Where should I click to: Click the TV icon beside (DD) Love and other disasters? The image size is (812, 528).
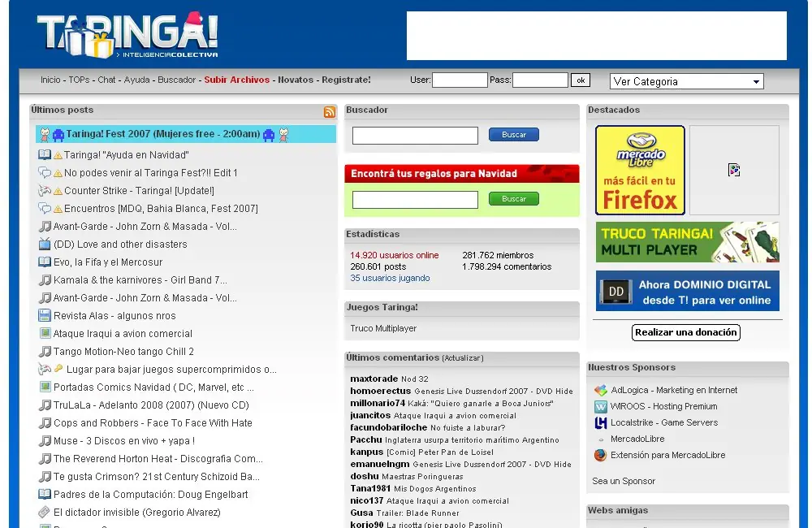pyautogui.click(x=45, y=244)
